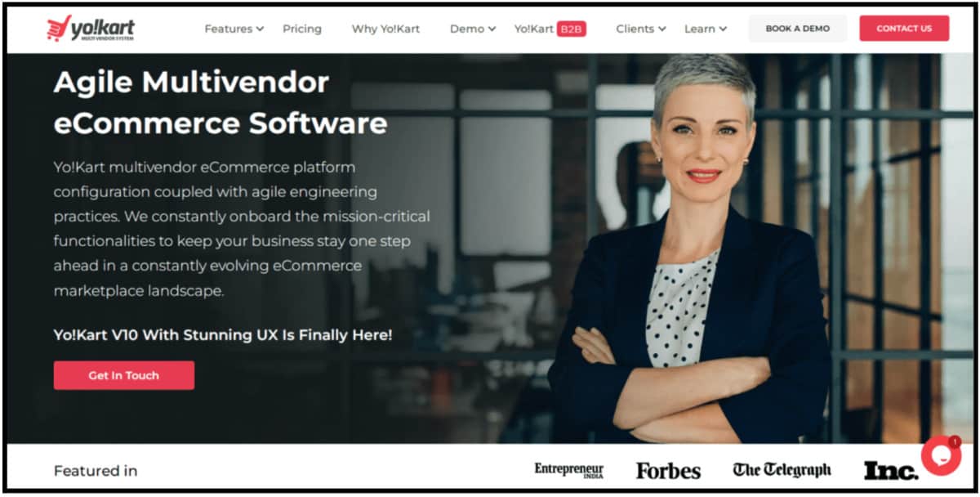The image size is (980, 497).
Task: Open The Telegraph logo
Action: (x=782, y=470)
